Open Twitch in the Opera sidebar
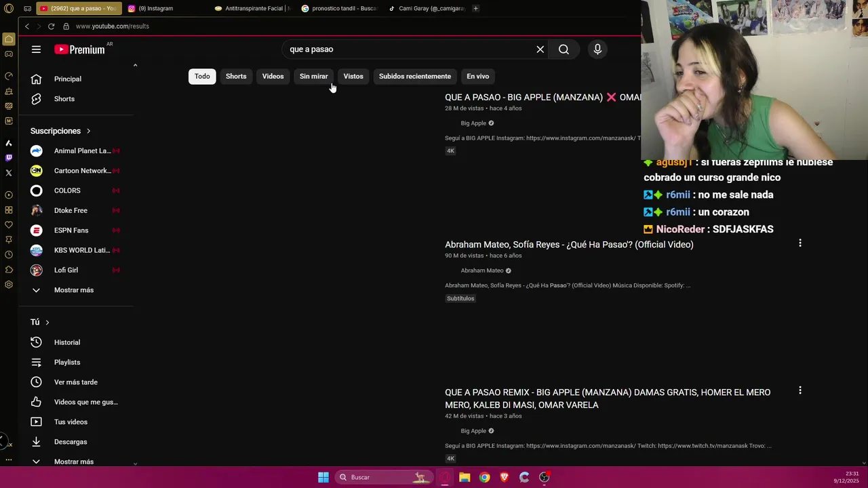 click(9, 158)
